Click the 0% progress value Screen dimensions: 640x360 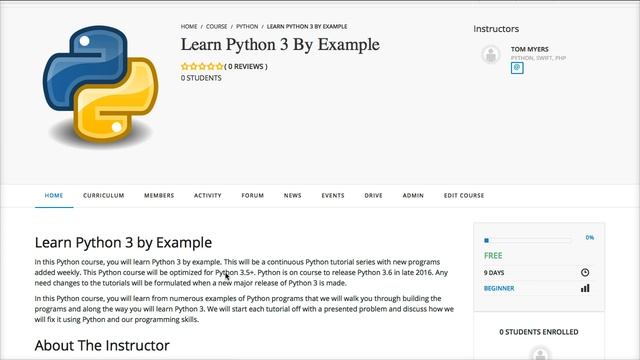coord(589,237)
